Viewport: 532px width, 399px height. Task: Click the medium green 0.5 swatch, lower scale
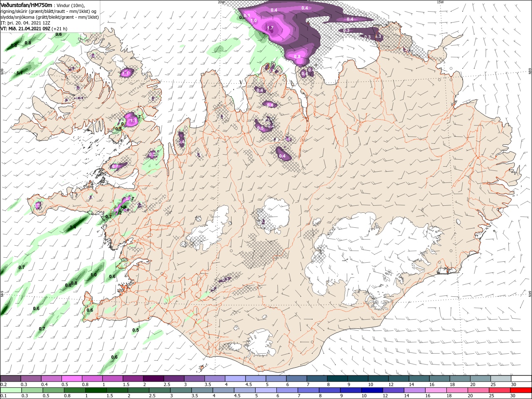pyautogui.click(x=53, y=390)
